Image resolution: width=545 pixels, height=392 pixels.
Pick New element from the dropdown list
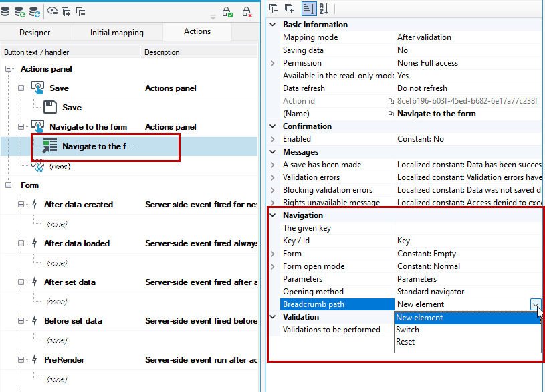(x=467, y=318)
